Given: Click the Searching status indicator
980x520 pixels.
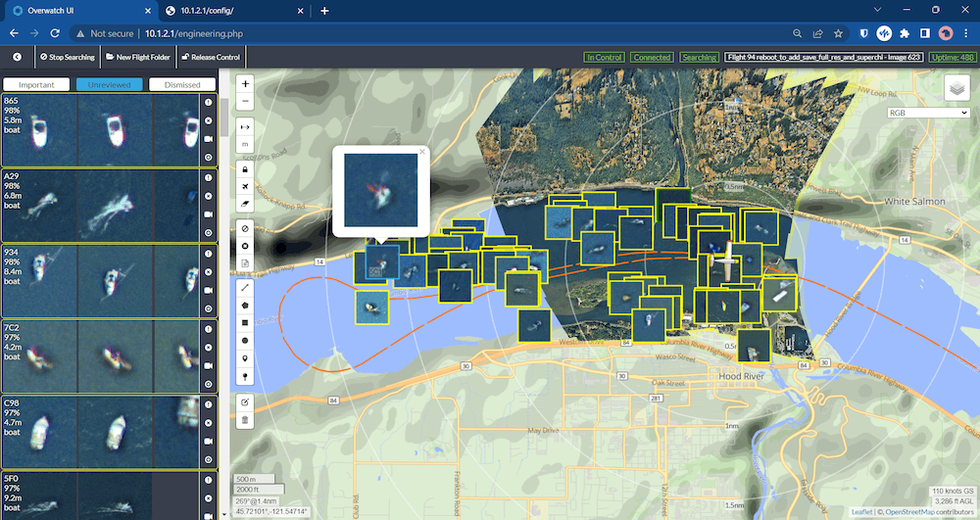Looking at the screenshot, I should pos(699,57).
